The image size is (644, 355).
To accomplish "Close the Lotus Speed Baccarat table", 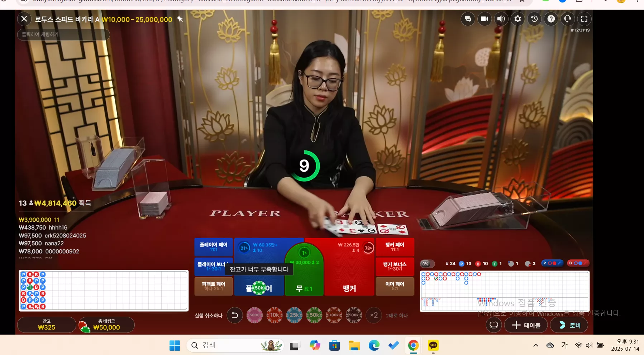I will click(x=24, y=19).
